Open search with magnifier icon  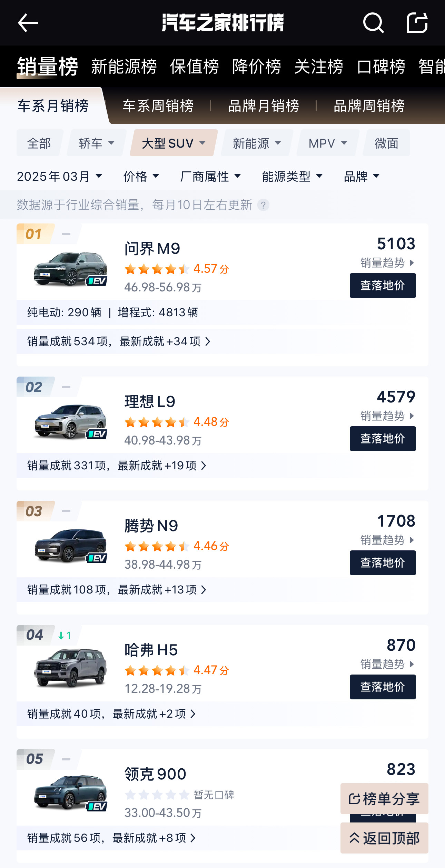click(x=373, y=23)
